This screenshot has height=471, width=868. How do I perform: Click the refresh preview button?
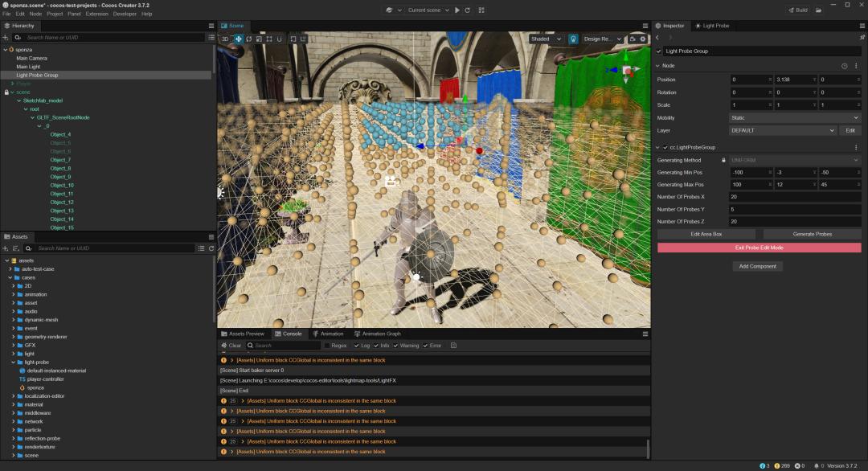click(x=468, y=10)
